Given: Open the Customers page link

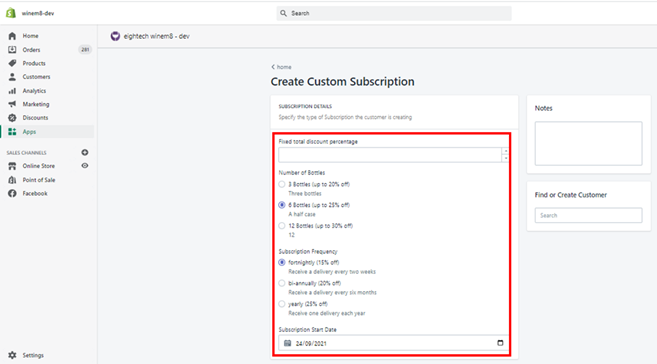Looking at the screenshot, I should click(36, 77).
